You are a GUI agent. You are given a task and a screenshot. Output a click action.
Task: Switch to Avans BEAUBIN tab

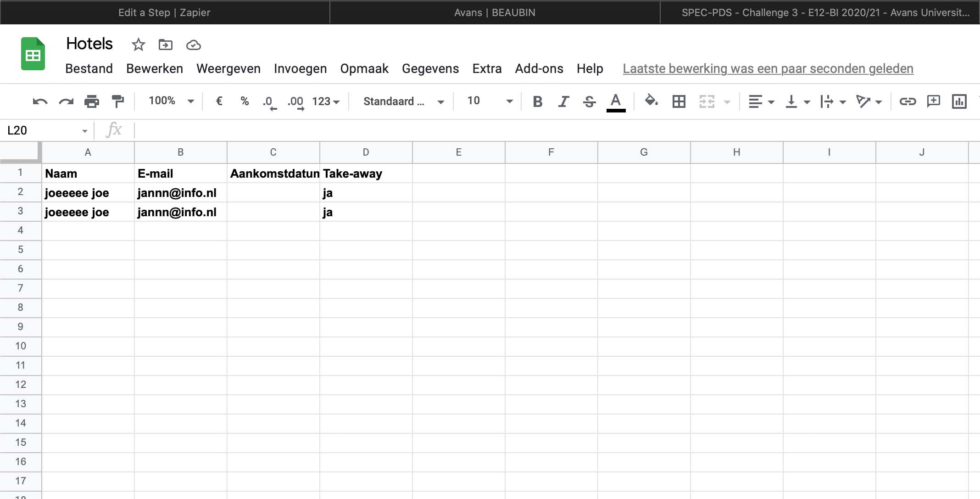[495, 12]
